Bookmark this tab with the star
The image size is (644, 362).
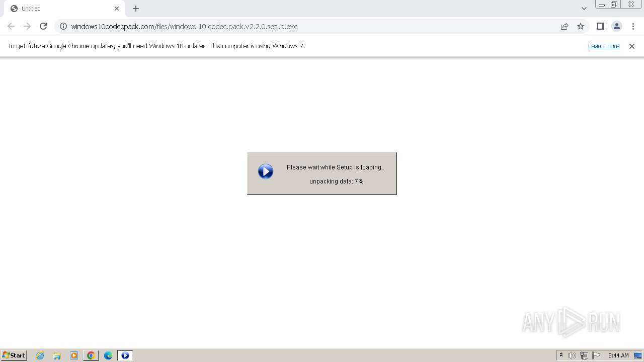click(581, 26)
